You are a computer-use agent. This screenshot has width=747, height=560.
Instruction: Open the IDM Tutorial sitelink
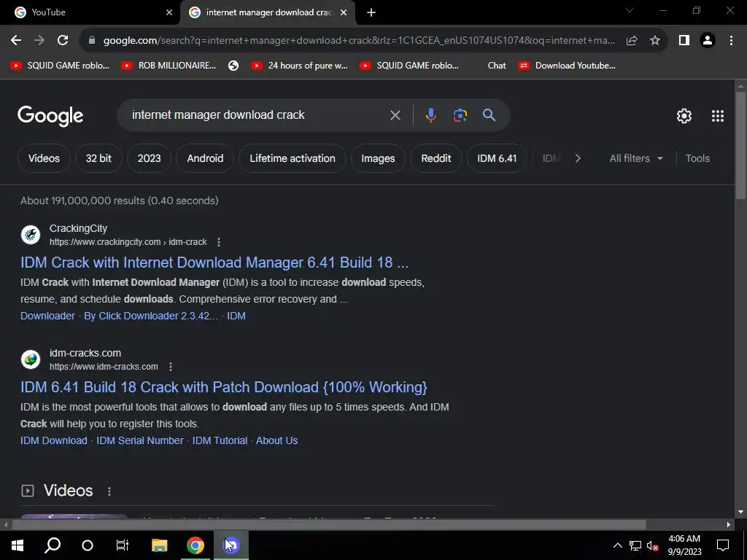coord(220,441)
